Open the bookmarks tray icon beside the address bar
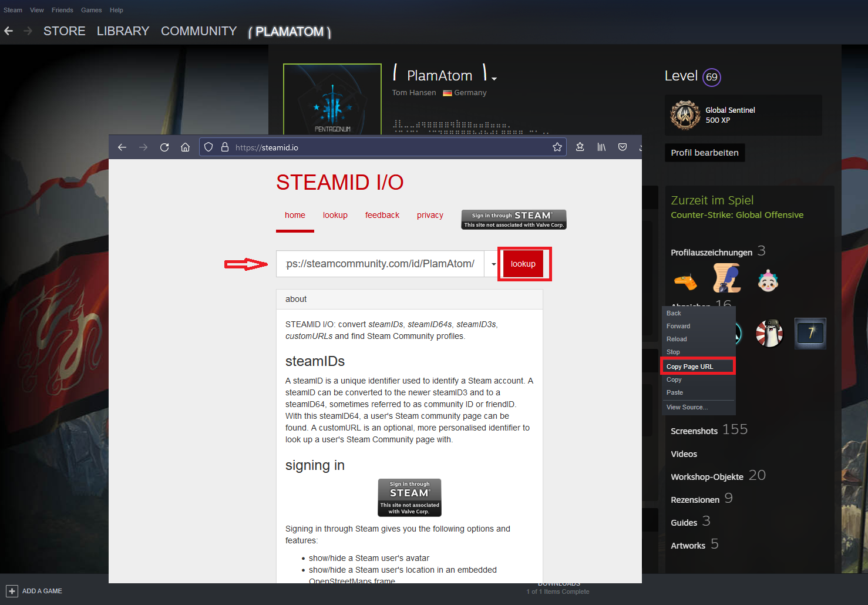Screen dimensions: 868x605 point(580,147)
